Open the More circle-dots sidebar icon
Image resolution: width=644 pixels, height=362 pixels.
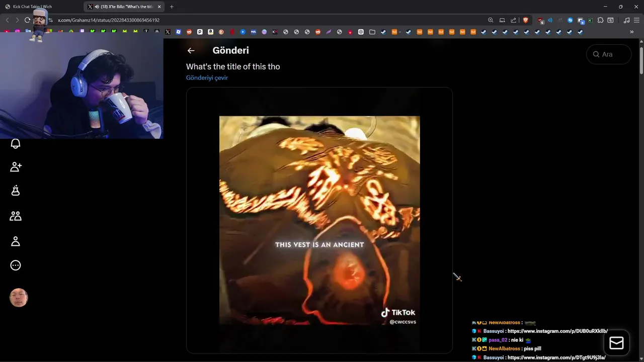click(x=16, y=265)
